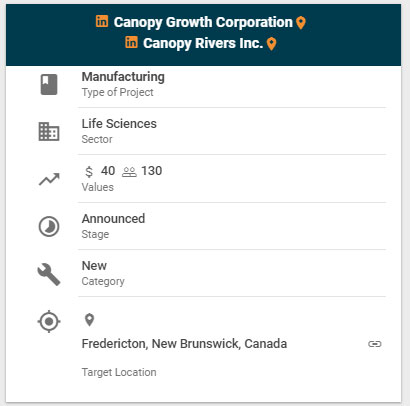Select Fredericton, New Brunswick, Canada location text
The image size is (410, 406).
coord(184,344)
